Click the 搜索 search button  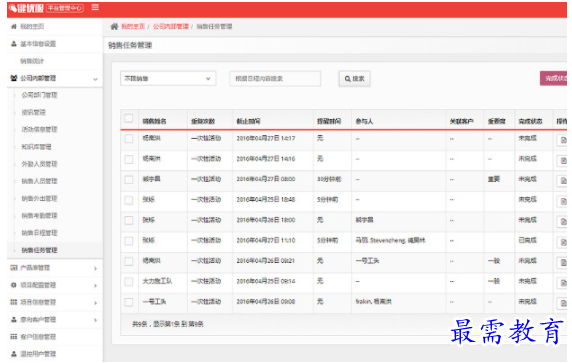(x=355, y=79)
